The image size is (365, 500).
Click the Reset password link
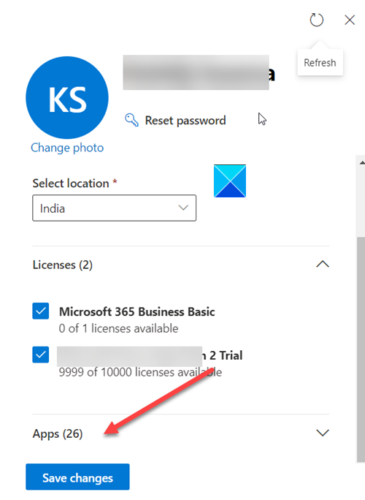coord(185,120)
